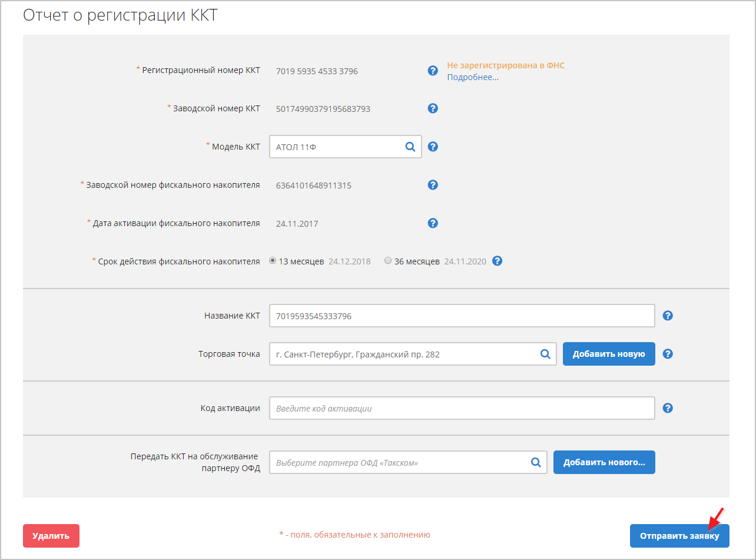Viewport: 756px width, 560px height.
Task: Open help icon for Код активации
Action: [x=668, y=408]
